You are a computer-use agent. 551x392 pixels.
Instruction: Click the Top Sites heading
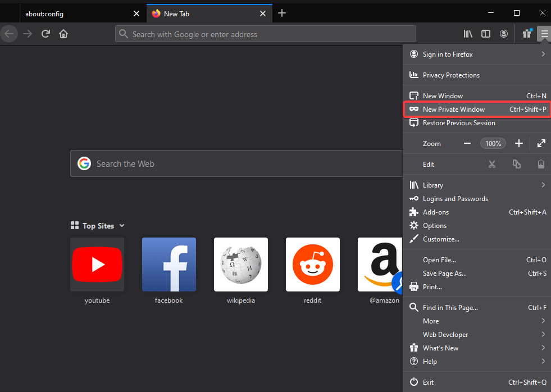[x=98, y=226]
